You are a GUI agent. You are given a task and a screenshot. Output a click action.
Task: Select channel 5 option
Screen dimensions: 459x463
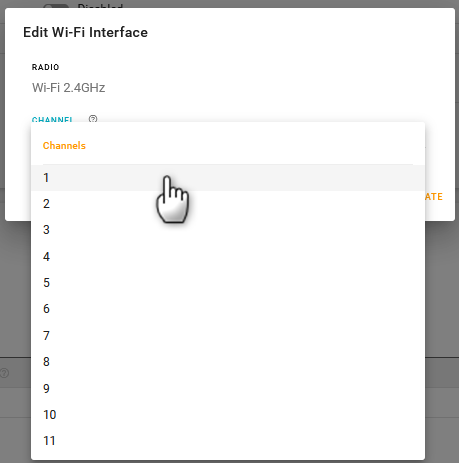pyautogui.click(x=228, y=283)
